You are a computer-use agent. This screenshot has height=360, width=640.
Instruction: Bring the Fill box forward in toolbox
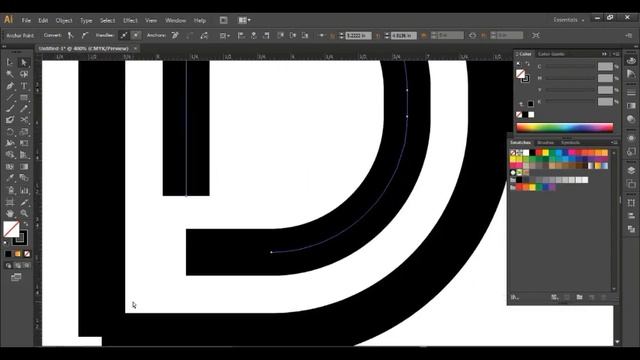[11, 229]
